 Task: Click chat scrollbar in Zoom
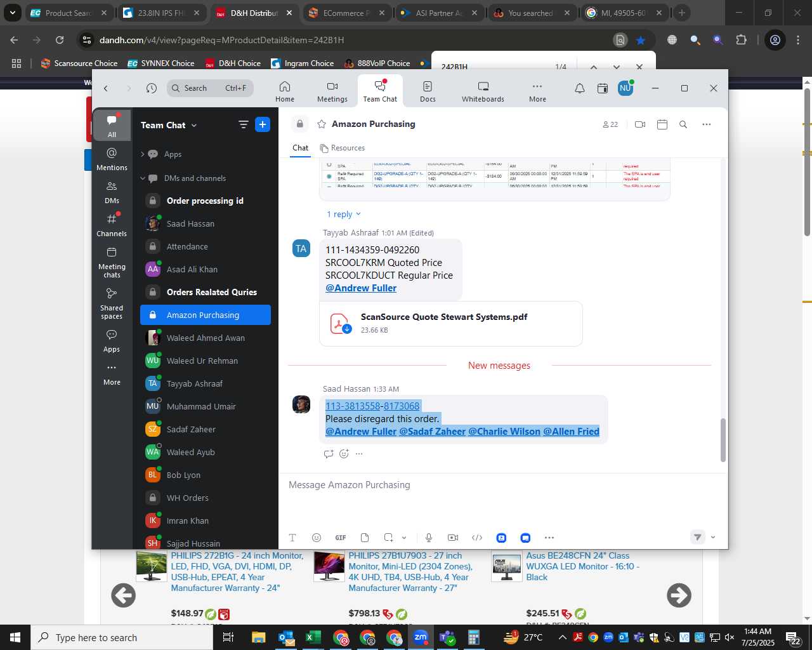(723, 440)
